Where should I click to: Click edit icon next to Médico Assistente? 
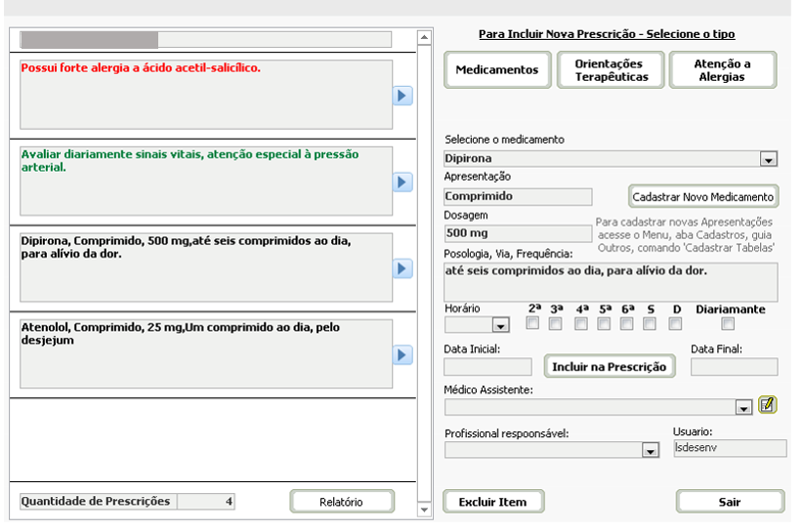tap(767, 405)
